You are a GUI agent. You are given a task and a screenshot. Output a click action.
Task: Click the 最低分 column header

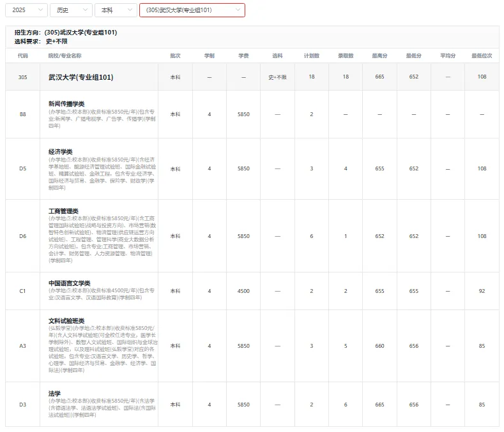pos(414,56)
